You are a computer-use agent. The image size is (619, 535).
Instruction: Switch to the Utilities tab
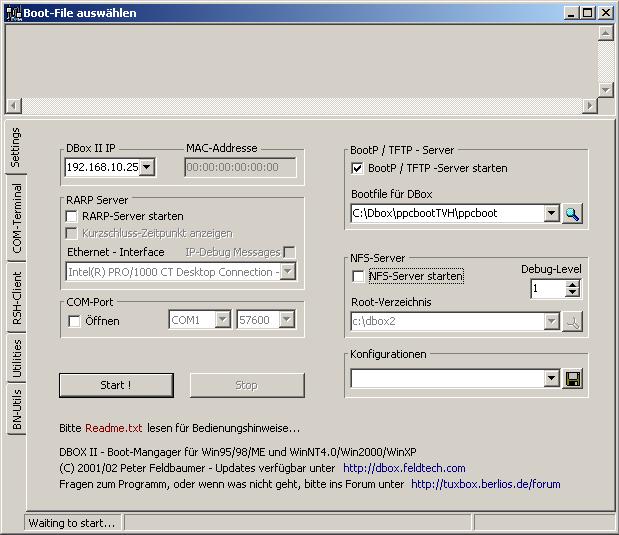(x=17, y=358)
